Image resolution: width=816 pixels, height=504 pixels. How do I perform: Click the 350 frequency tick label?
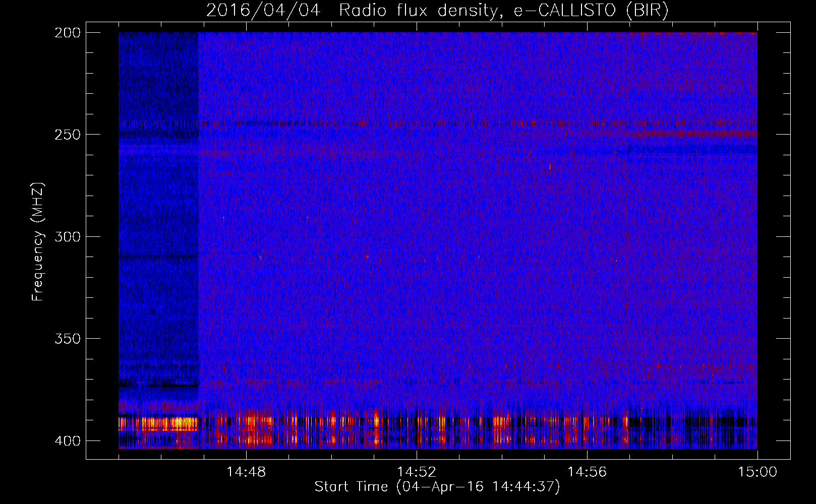click(x=68, y=339)
